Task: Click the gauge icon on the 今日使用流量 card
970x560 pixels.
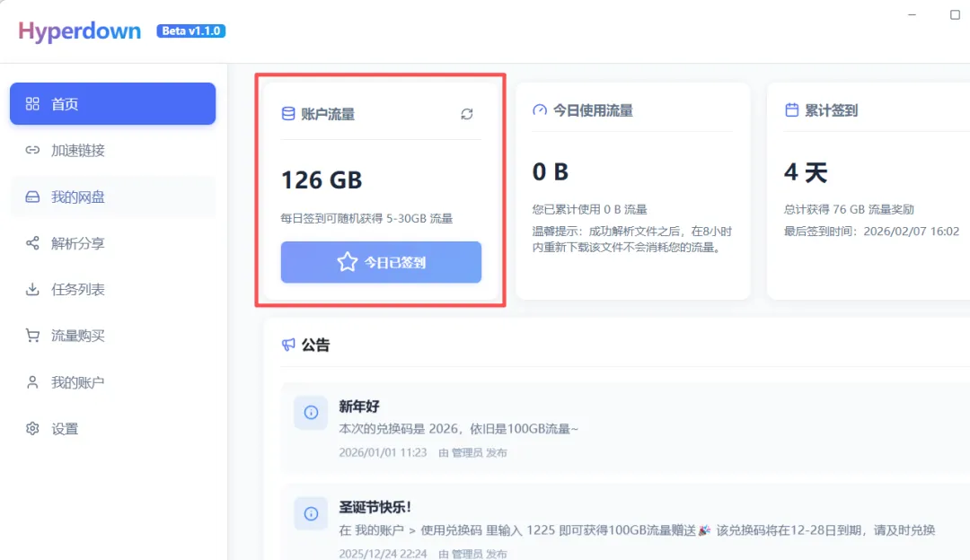Action: tap(538, 110)
